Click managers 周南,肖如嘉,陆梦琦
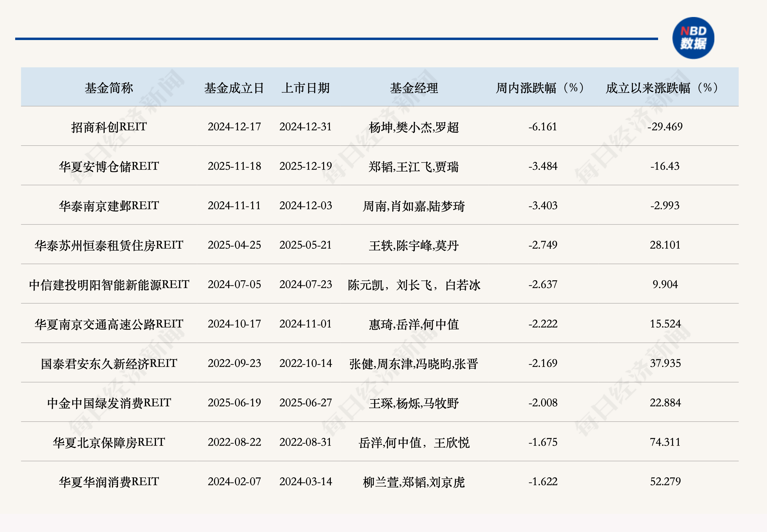Image resolution: width=767 pixels, height=532 pixels. pyautogui.click(x=414, y=206)
